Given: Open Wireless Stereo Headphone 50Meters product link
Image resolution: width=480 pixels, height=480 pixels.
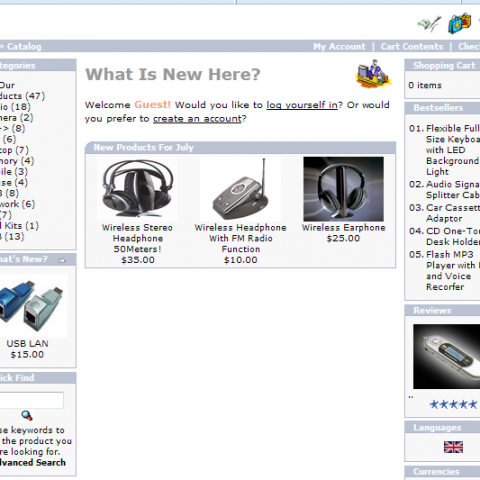Looking at the screenshot, I should (x=137, y=238).
